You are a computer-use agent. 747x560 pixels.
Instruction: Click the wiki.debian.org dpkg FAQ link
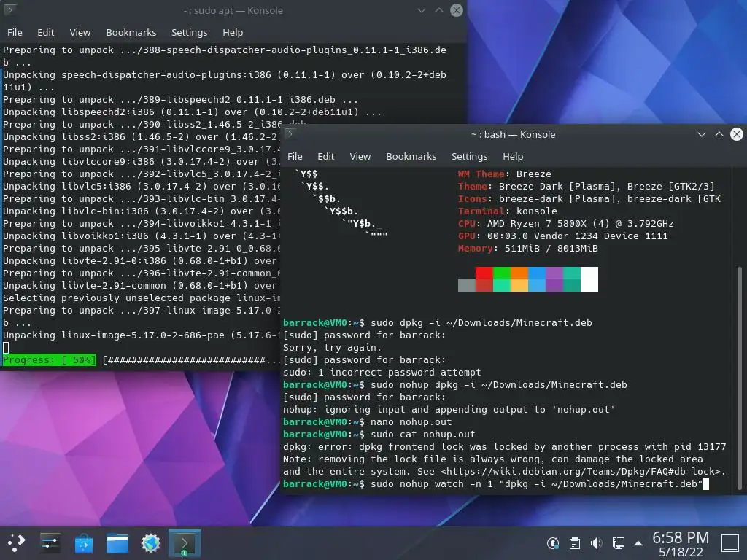pyautogui.click(x=582, y=472)
